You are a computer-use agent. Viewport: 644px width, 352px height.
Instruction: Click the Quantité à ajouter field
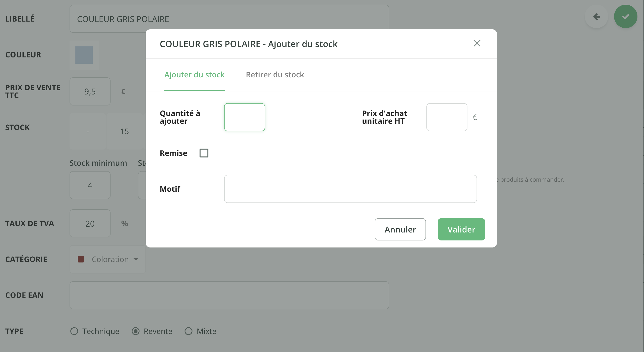[244, 117]
